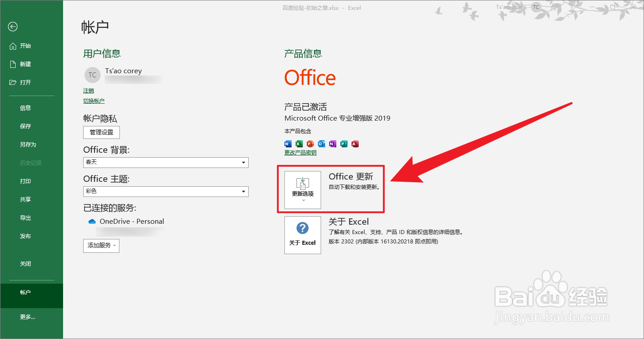Click the Ts'ao corey name in title bar
This screenshot has height=339, width=644.
coord(511,7)
